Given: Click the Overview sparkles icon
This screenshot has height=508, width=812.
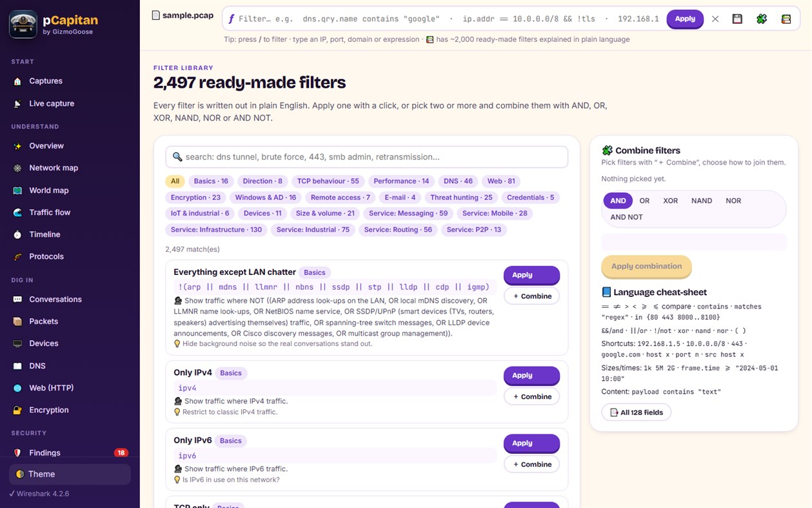Looking at the screenshot, I should tap(17, 146).
